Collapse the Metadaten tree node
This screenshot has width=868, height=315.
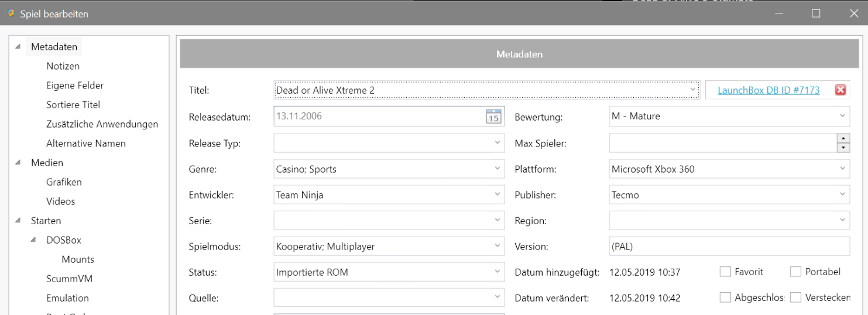pos(18,46)
